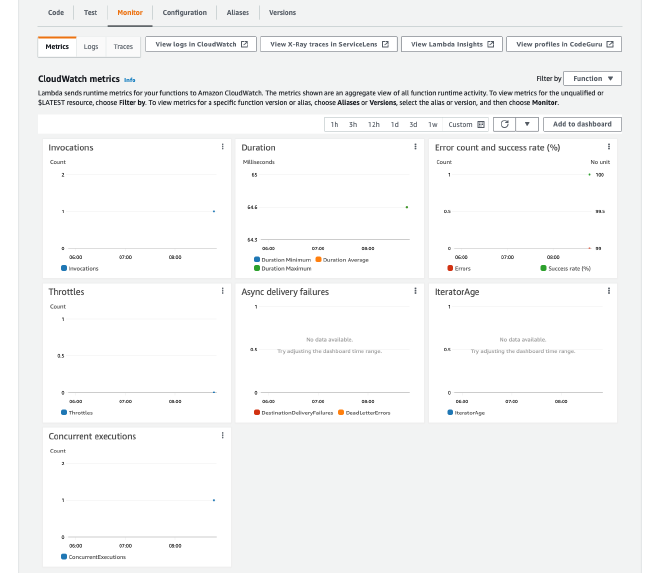This screenshot has height=573, width=660.
Task: Open the Traces sub-tab
Action: click(x=123, y=46)
